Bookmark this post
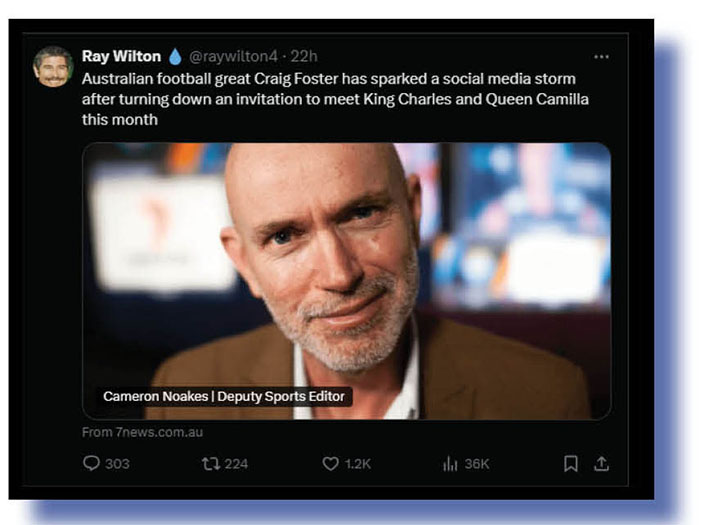 570,464
